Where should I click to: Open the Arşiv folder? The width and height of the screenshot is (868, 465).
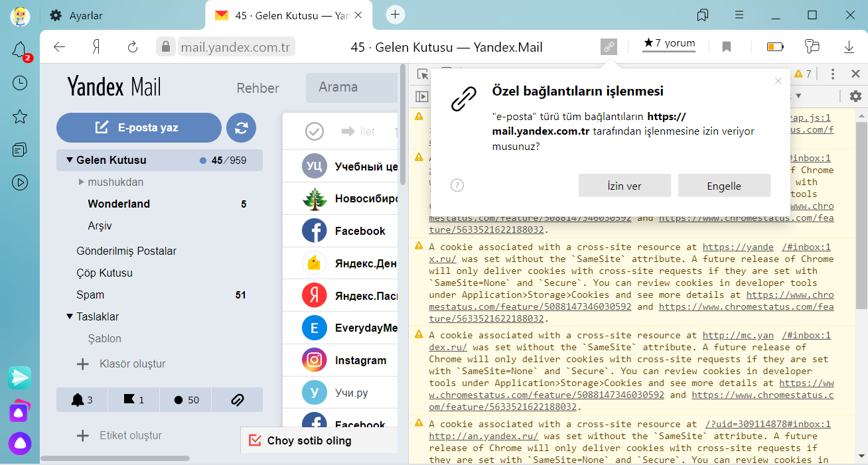click(x=100, y=226)
